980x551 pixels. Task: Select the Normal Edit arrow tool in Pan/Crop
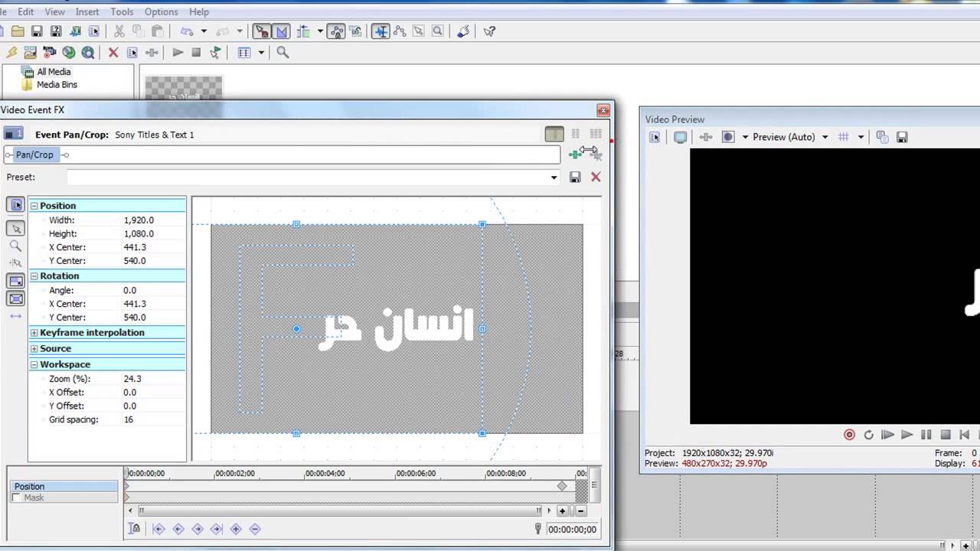pos(15,228)
